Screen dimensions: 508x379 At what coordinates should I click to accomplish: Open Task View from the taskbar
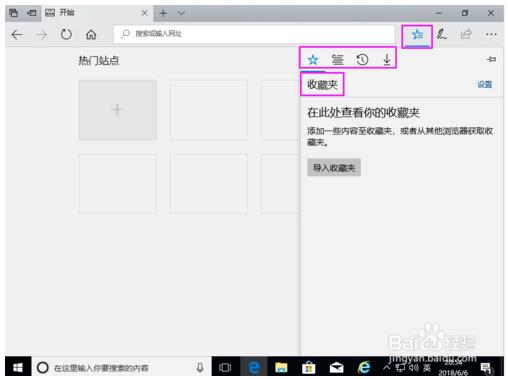point(225,368)
